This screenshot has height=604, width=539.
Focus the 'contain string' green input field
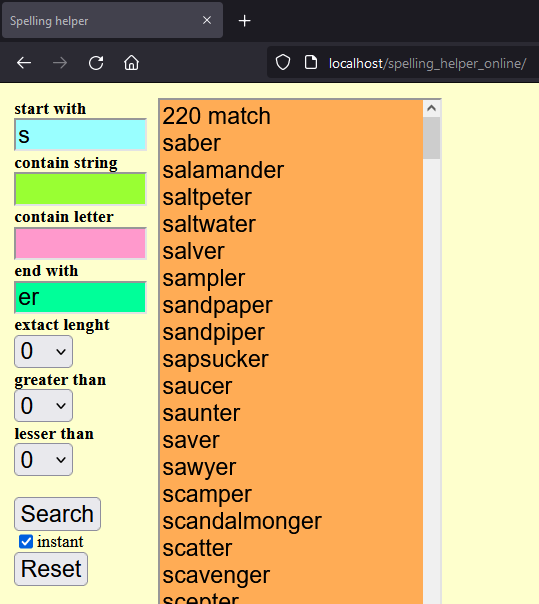(x=81, y=189)
